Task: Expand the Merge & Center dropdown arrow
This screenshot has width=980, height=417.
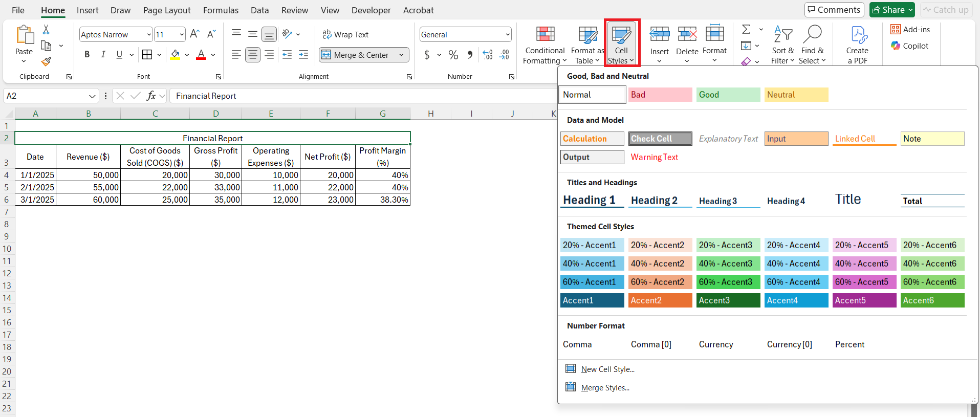Action: [x=401, y=55]
